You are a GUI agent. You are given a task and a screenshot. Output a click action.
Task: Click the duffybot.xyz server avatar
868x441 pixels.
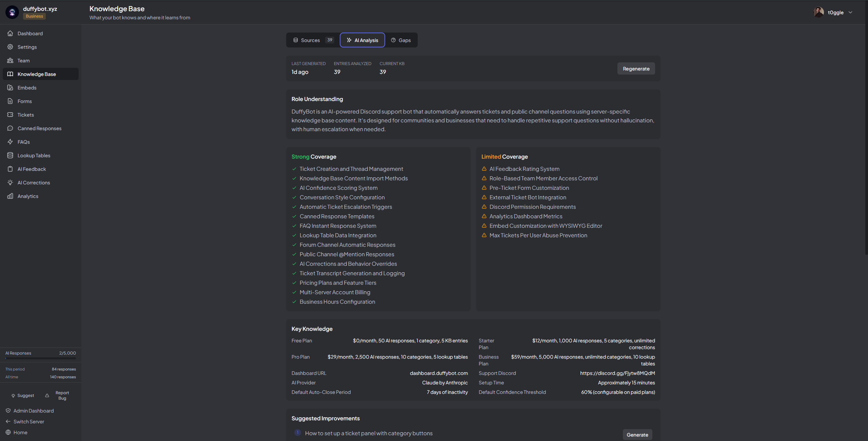pyautogui.click(x=12, y=12)
